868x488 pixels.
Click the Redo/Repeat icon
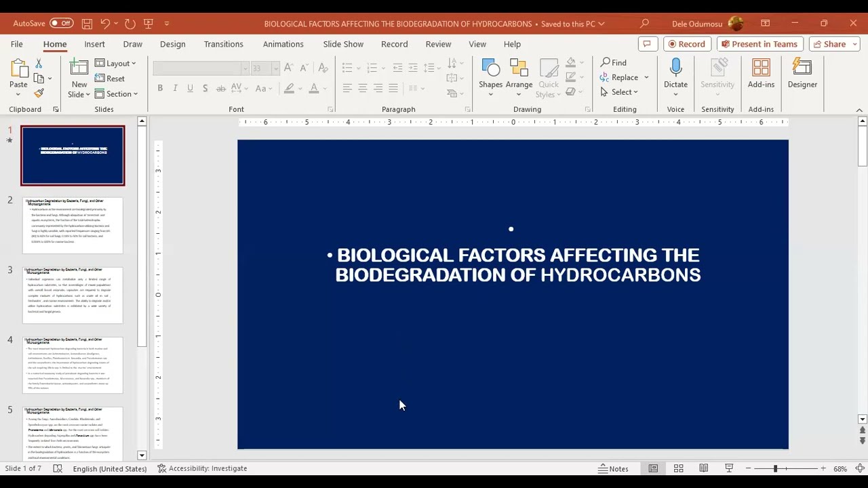click(x=130, y=24)
